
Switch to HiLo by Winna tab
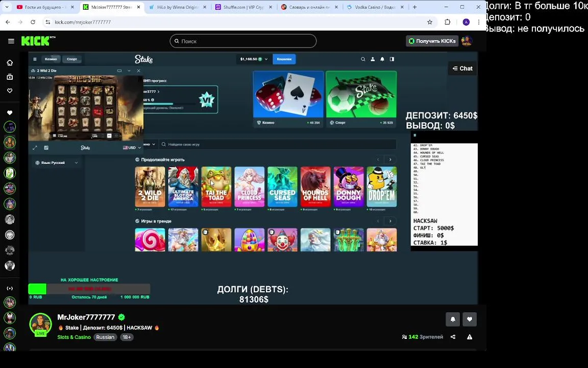pos(178,7)
